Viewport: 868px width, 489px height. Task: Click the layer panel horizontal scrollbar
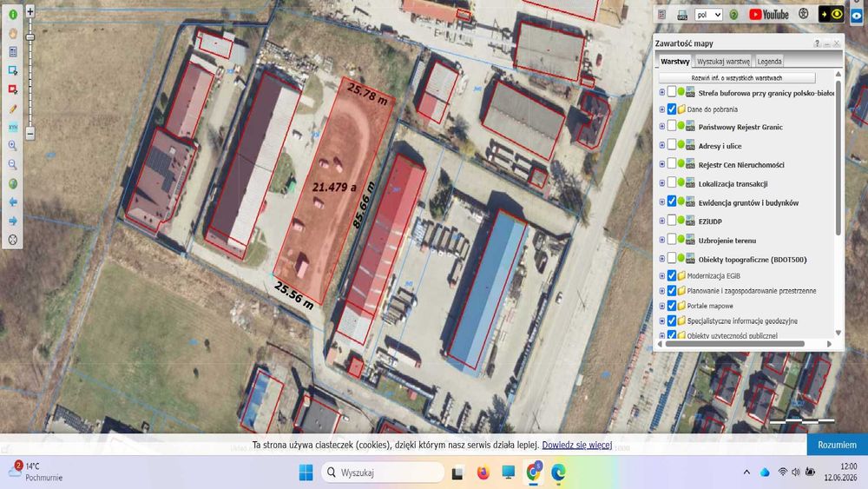click(x=734, y=344)
